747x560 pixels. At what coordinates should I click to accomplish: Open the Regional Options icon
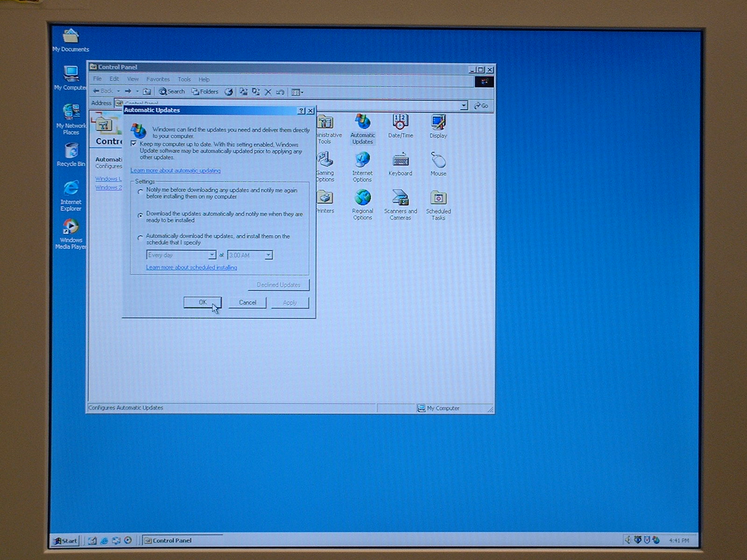(x=362, y=199)
